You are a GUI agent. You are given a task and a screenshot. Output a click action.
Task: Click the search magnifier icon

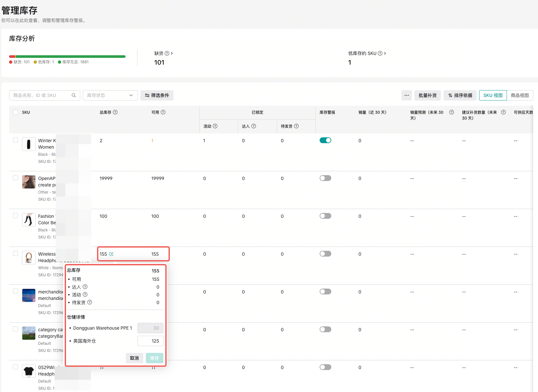coord(74,95)
